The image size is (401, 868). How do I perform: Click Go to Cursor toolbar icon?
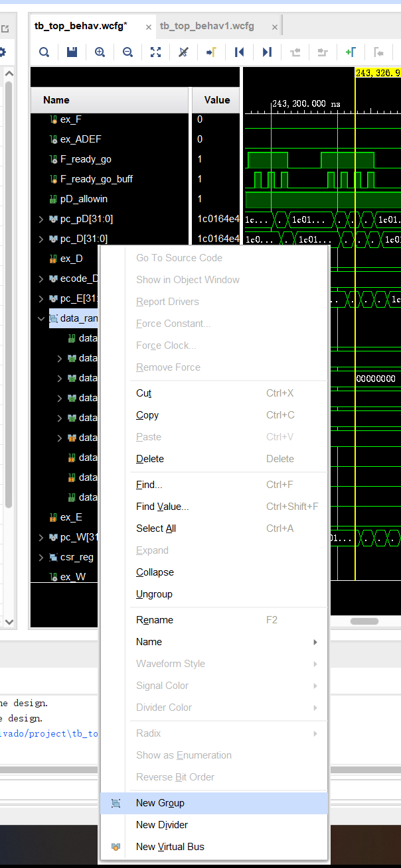point(211,52)
